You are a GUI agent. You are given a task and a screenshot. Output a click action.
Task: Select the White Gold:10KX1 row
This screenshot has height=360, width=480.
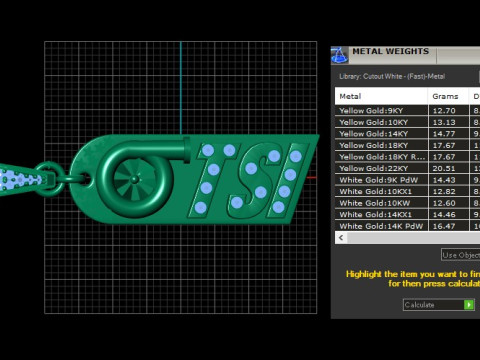tap(407, 191)
